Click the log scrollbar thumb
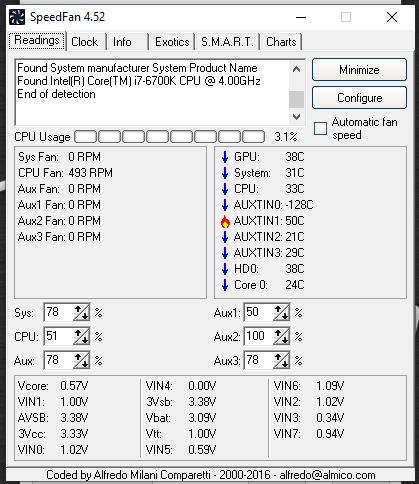 point(296,99)
